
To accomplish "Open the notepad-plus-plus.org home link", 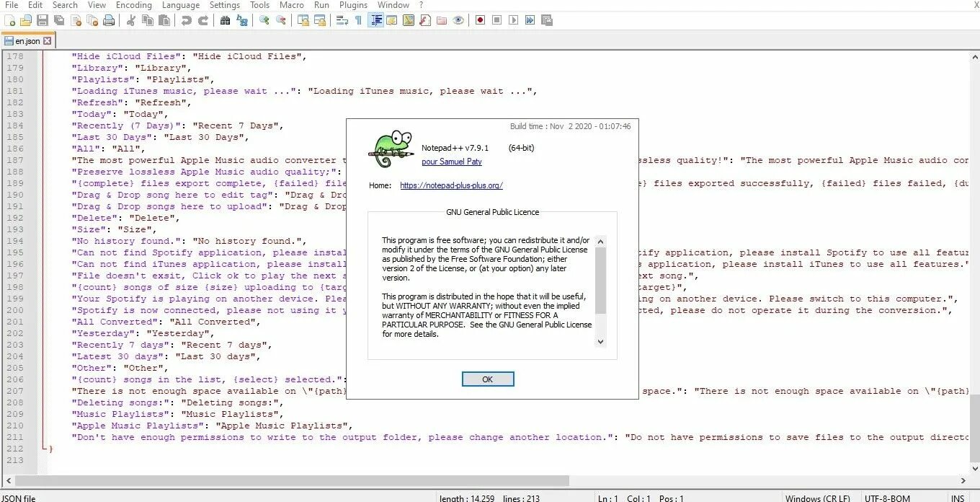I will 452,185.
